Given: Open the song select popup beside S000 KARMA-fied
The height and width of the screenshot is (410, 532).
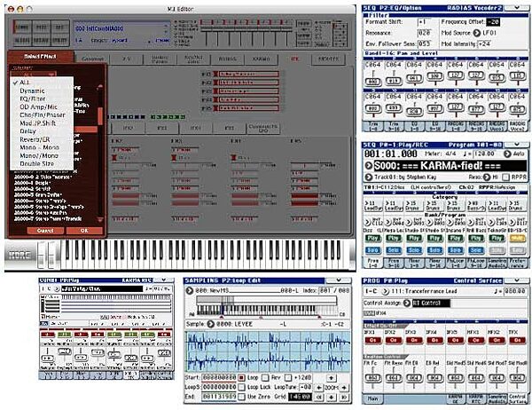Looking at the screenshot, I should tap(369, 165).
